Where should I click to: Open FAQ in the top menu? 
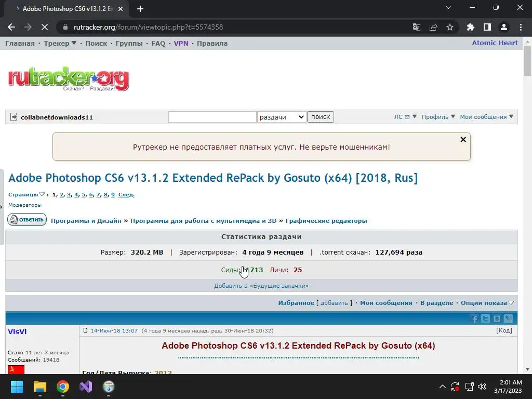point(158,44)
